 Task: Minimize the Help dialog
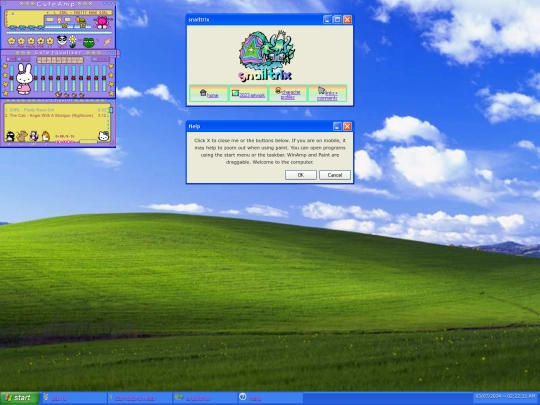pos(337,126)
